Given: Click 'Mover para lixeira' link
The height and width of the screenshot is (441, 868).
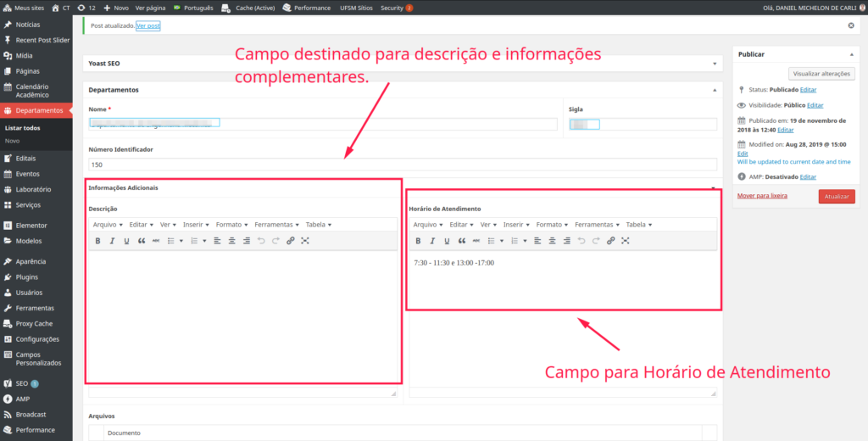Looking at the screenshot, I should pos(763,195).
